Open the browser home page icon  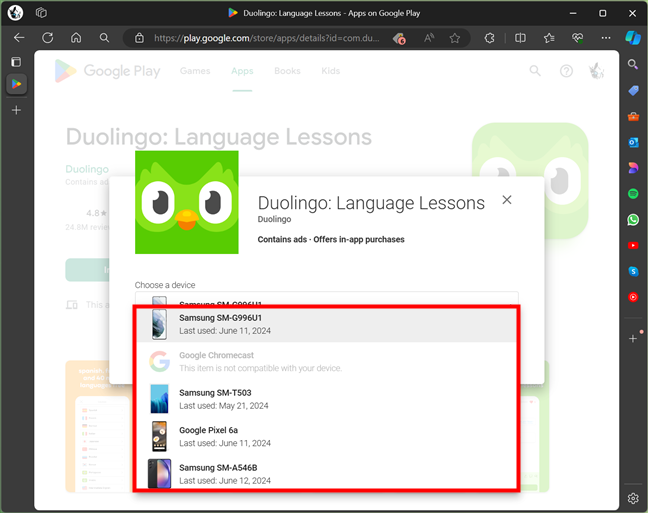[x=76, y=38]
